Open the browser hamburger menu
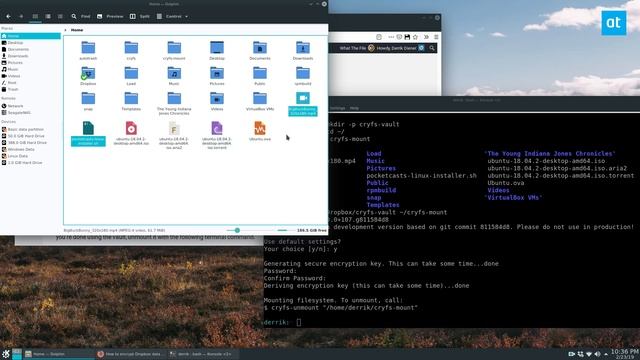Screen dimensions: 640x360 436,37
